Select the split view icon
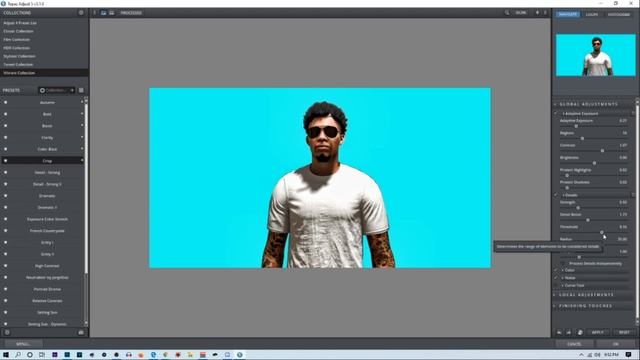 coord(111,13)
